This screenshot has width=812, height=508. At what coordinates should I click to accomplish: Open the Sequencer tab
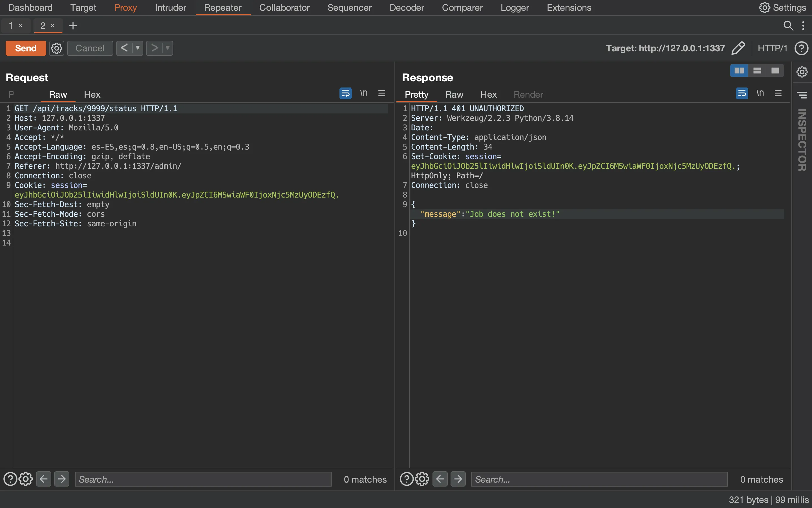[x=349, y=7]
